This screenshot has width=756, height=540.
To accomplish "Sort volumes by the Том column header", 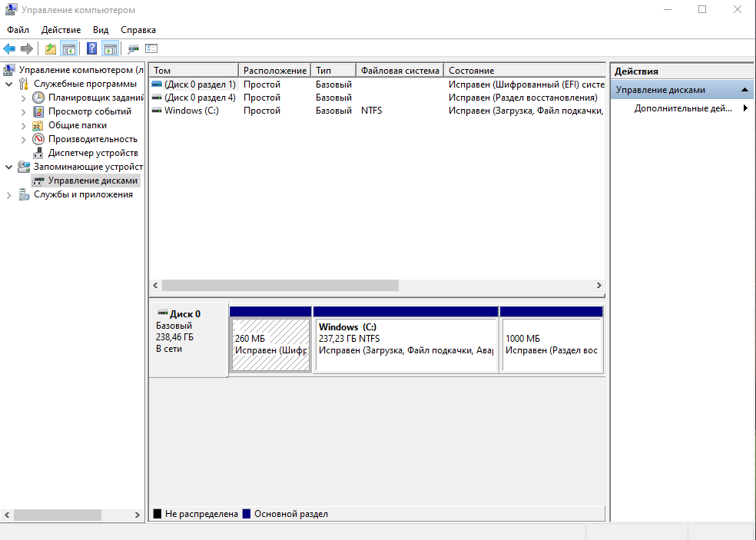I will coord(194,71).
